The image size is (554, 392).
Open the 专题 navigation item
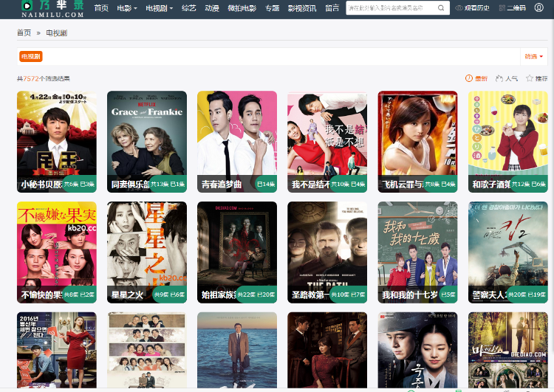(x=273, y=8)
